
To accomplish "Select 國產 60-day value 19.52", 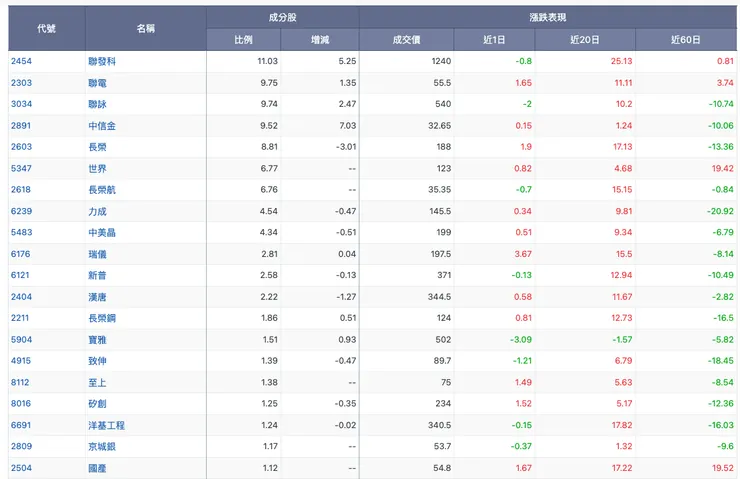I will tap(723, 468).
